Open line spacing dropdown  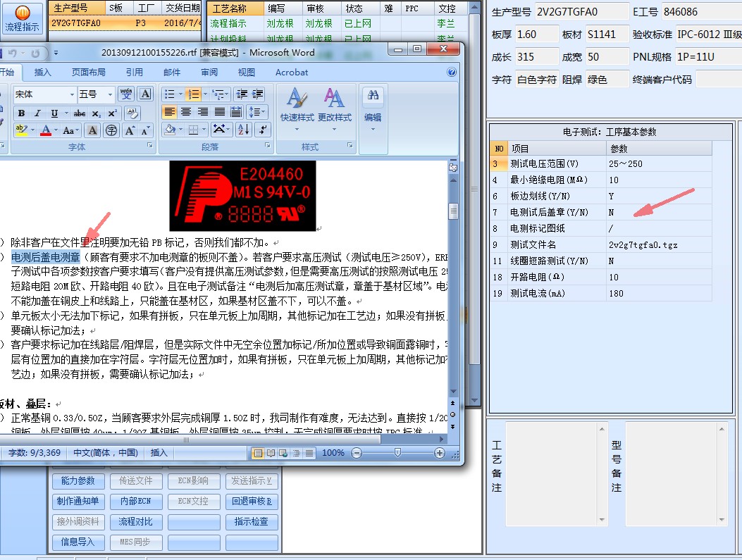[258, 112]
